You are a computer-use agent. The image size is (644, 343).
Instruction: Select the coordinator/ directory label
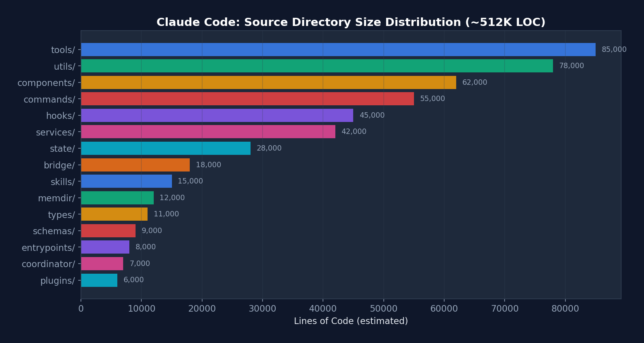point(48,264)
